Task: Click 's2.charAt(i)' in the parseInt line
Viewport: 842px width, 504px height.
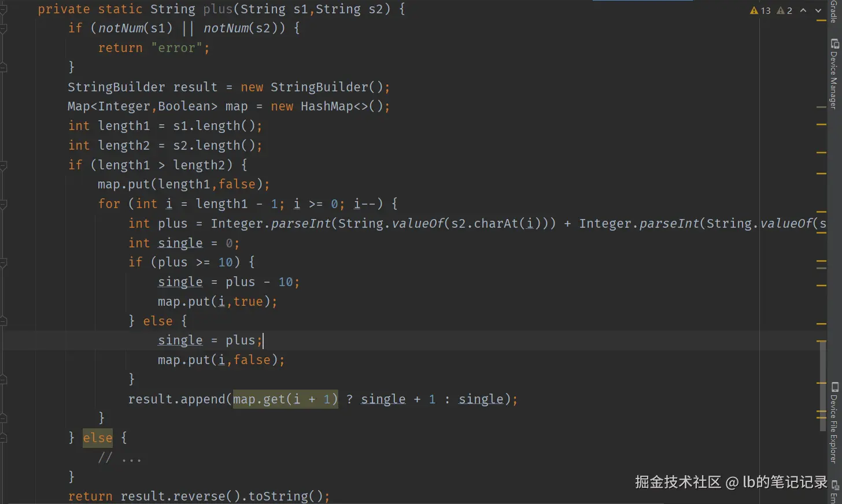Action: (x=496, y=224)
